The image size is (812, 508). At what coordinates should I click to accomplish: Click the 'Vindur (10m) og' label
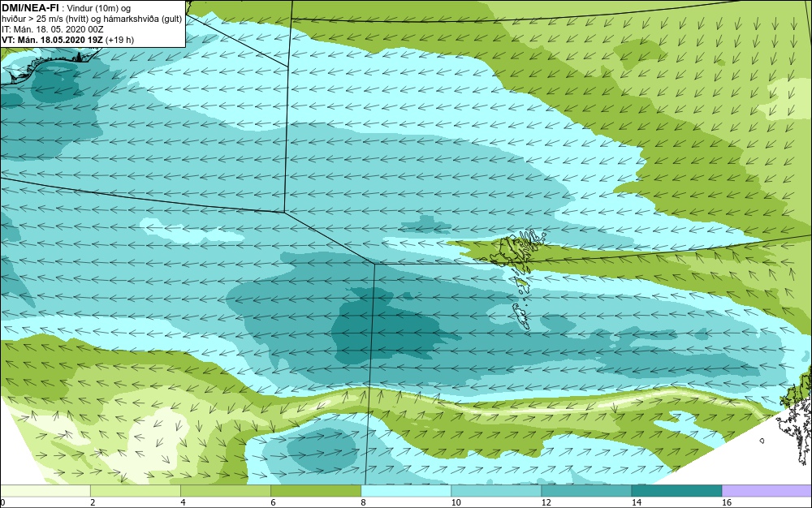pyautogui.click(x=99, y=9)
